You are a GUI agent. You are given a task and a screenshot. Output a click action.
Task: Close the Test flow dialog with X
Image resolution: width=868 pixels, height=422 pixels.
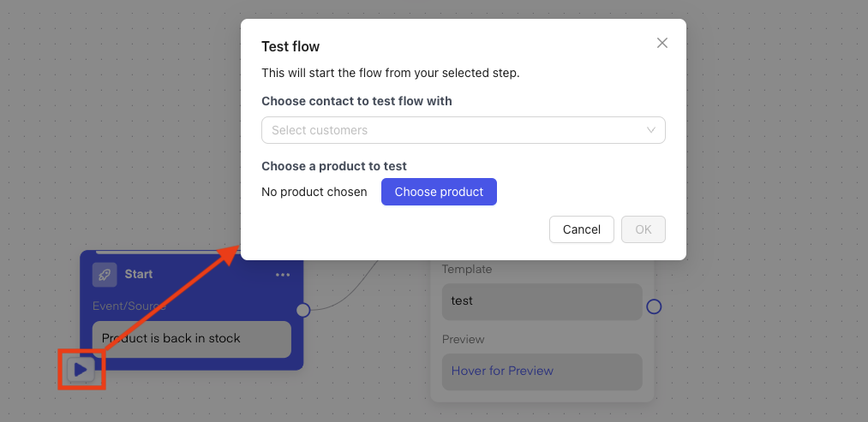point(661,43)
